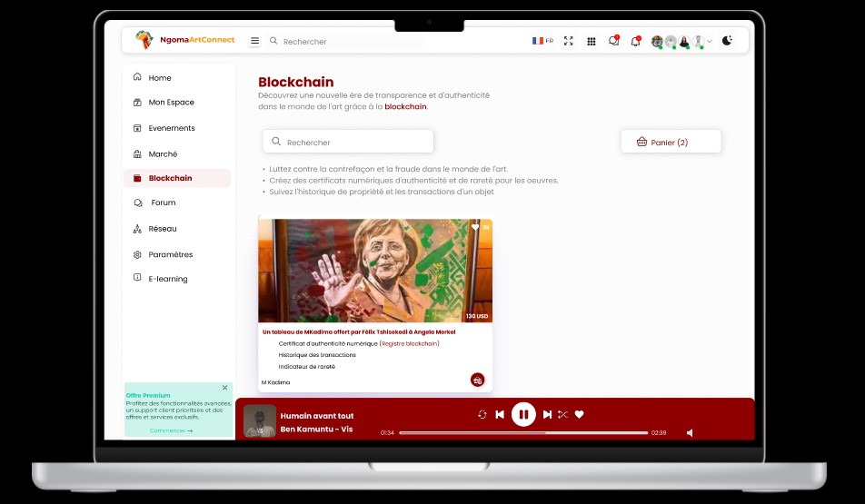Viewport: 865px width, 504px height.
Task: Open the FR language selector
Action: coord(542,41)
